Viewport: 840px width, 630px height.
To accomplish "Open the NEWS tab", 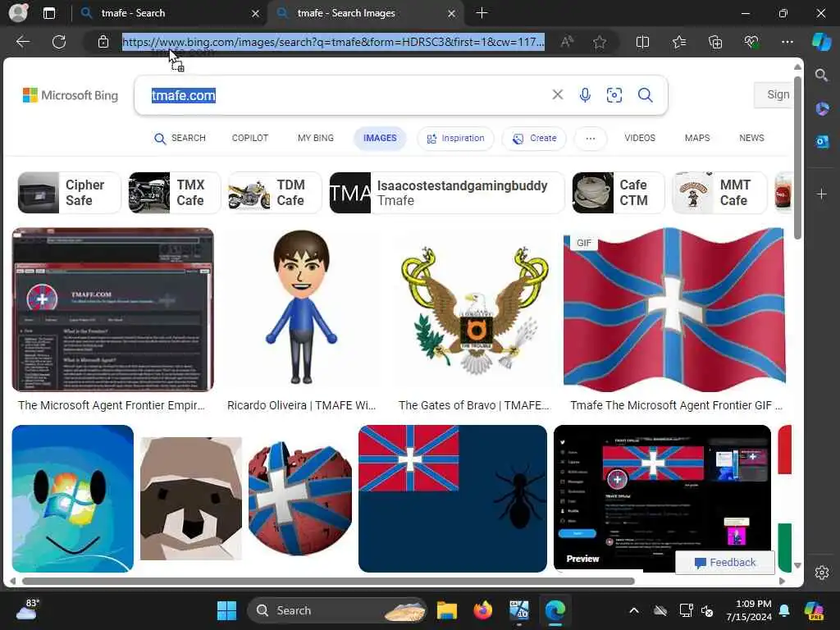I will point(751,138).
